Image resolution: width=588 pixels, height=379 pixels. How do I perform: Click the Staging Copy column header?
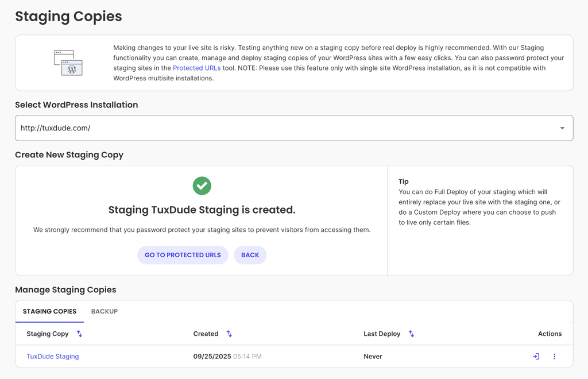48,334
